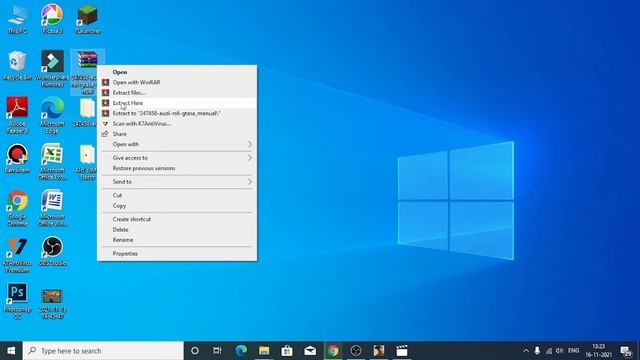Screen dimensions: 640x360
Task: Extract to 247458-audi-rs6-gtasa_manual folder
Action: pyautogui.click(x=177, y=113)
